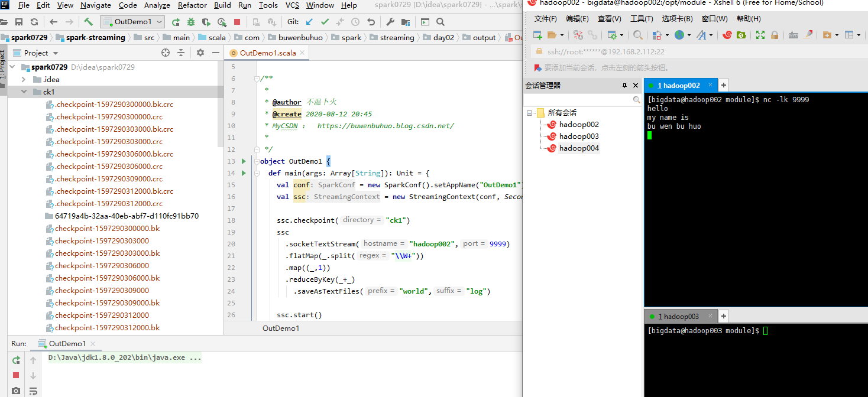Screen dimensions: 868x397
Task: Commit changes with green Git checkmark
Action: point(325,22)
